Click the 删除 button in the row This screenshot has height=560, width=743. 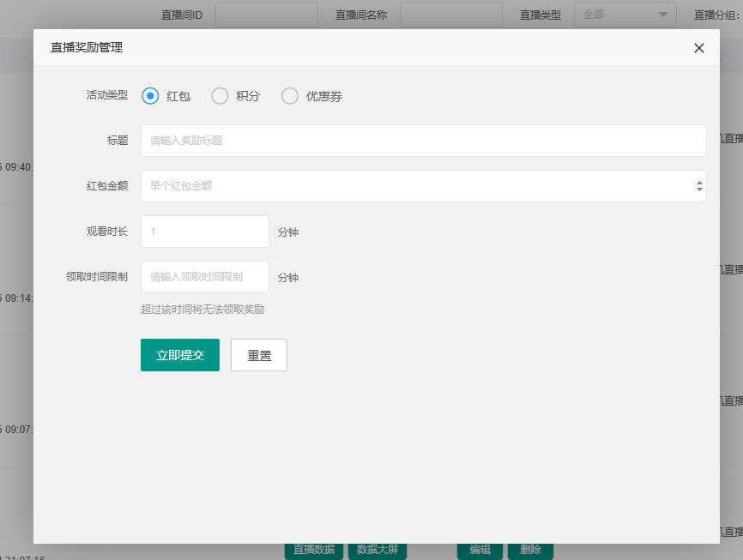(530, 550)
